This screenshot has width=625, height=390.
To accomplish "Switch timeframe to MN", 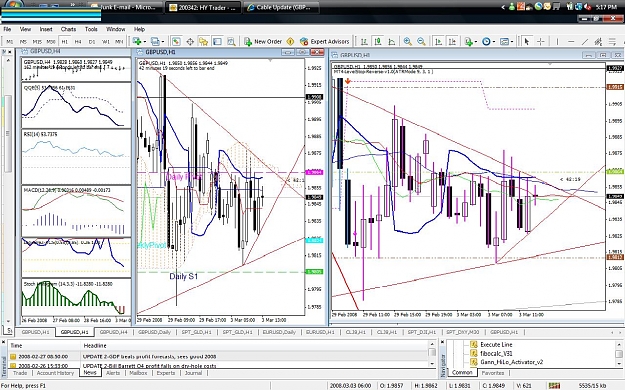I will pos(119,41).
